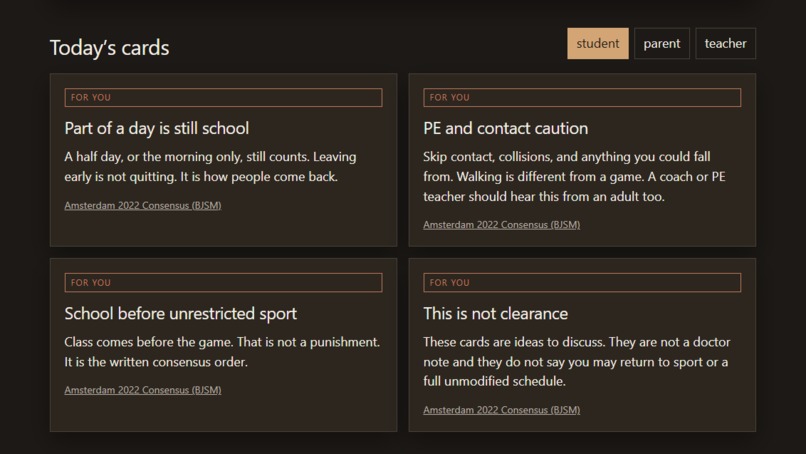
Task: Click FOR YOU label on the half-day card
Action: point(224,98)
